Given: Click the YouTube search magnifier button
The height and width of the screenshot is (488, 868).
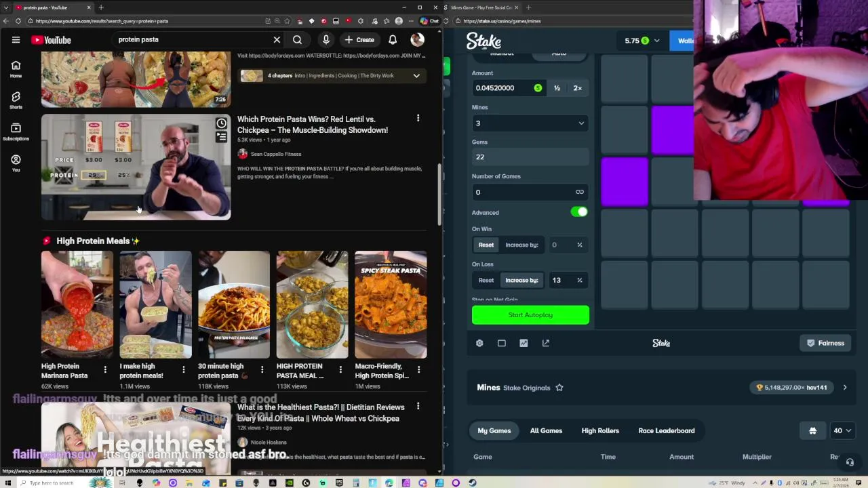Looking at the screenshot, I should (x=297, y=40).
